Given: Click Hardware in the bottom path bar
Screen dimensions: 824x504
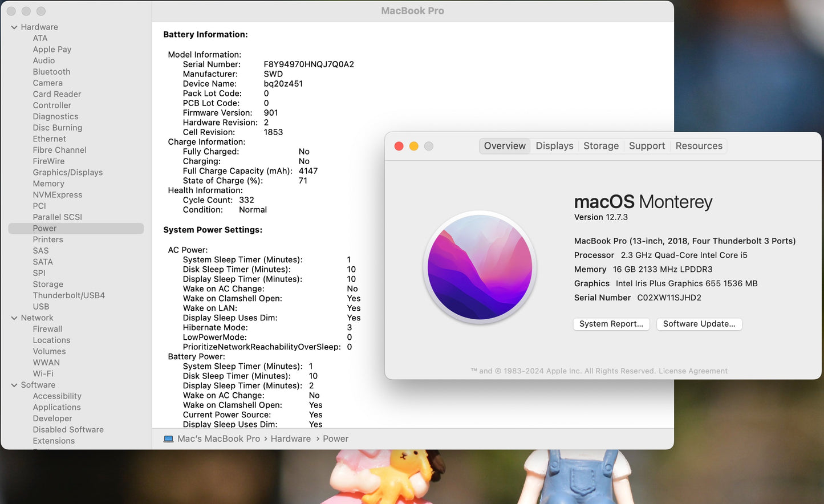Looking at the screenshot, I should point(291,439).
